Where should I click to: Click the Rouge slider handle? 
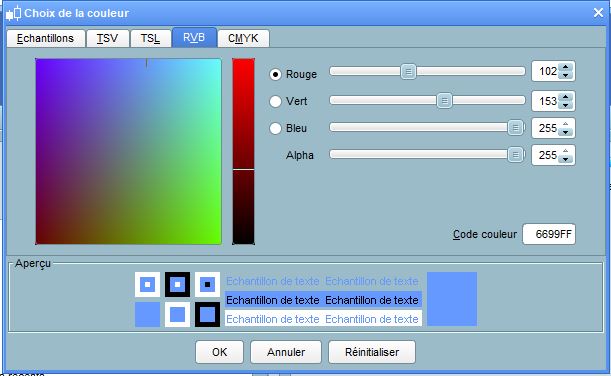pyautogui.click(x=408, y=72)
